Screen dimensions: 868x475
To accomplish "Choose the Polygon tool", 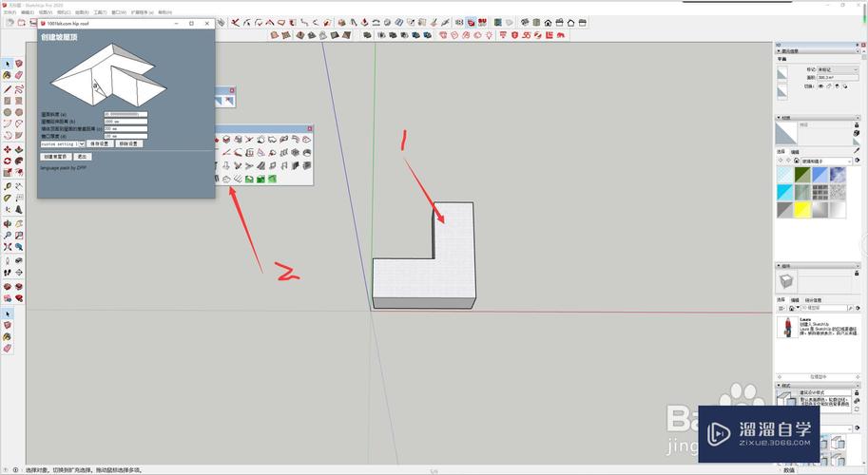I will 19,112.
